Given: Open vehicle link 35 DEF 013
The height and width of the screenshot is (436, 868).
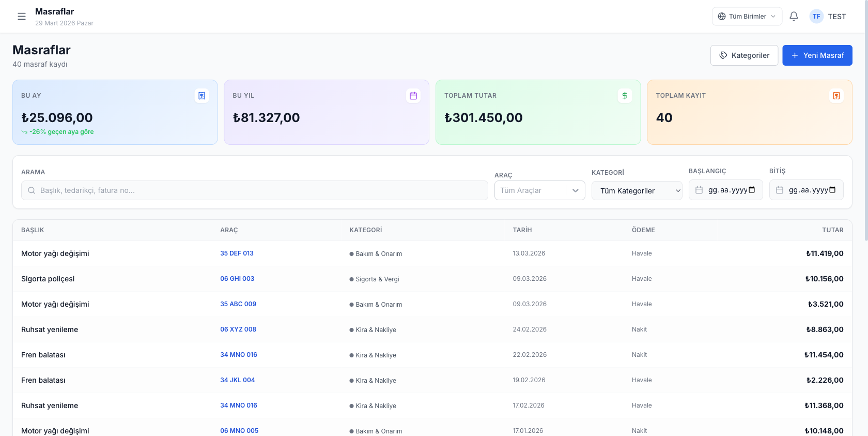Looking at the screenshot, I should click(237, 253).
